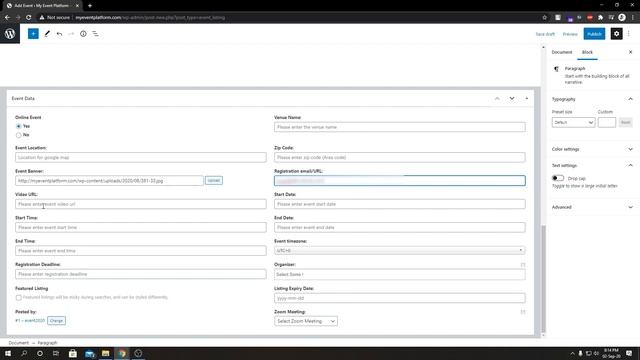This screenshot has height=360, width=640.
Task: Open Microsoft Store from the taskbar
Action: 73,353
